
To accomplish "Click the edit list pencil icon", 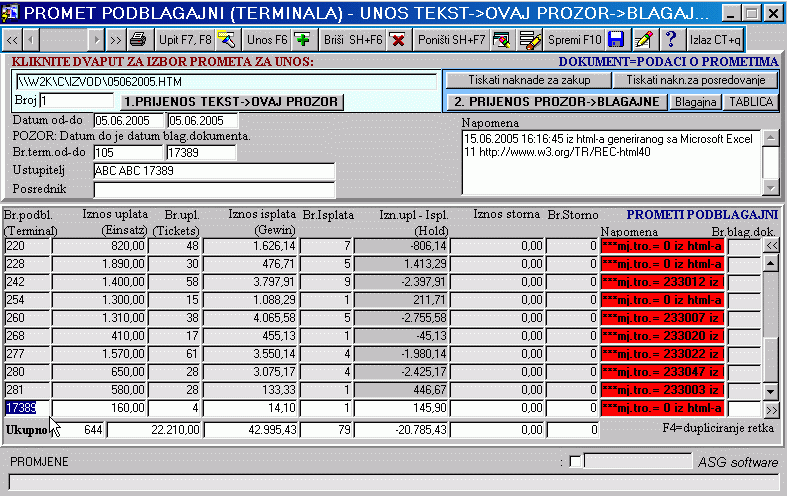I will (x=530, y=40).
